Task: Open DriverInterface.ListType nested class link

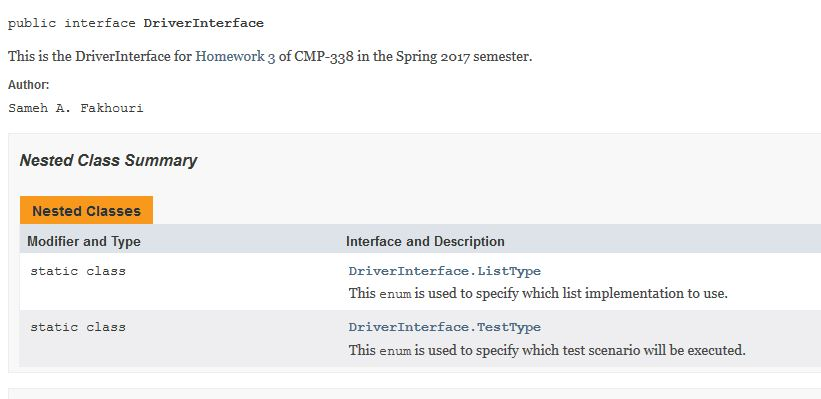Action: pyautogui.click(x=445, y=271)
